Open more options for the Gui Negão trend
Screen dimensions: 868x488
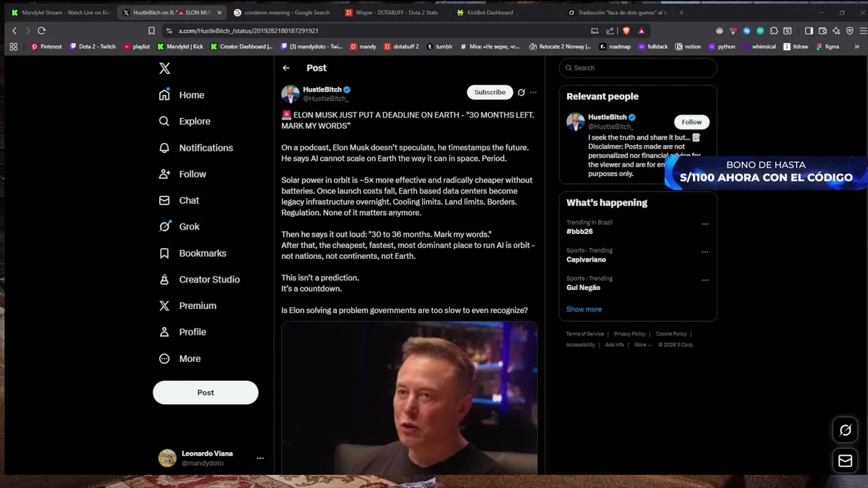[705, 279]
